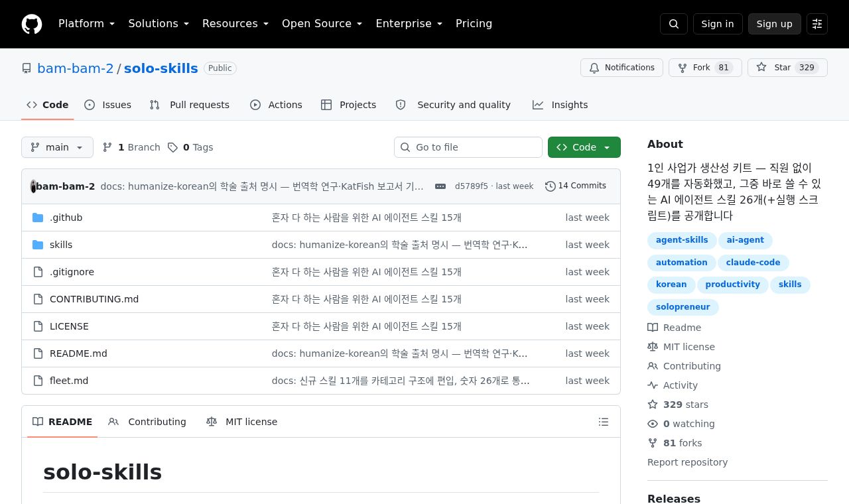Image resolution: width=849 pixels, height=504 pixels.
Task: Select the README tab in README panel
Action: coord(62,422)
